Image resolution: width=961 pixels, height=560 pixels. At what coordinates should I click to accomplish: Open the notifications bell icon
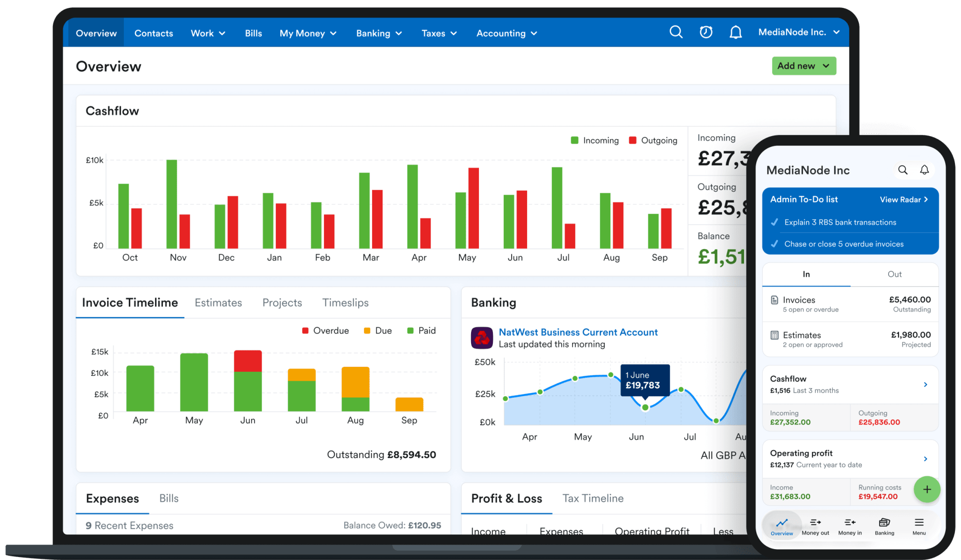(736, 32)
